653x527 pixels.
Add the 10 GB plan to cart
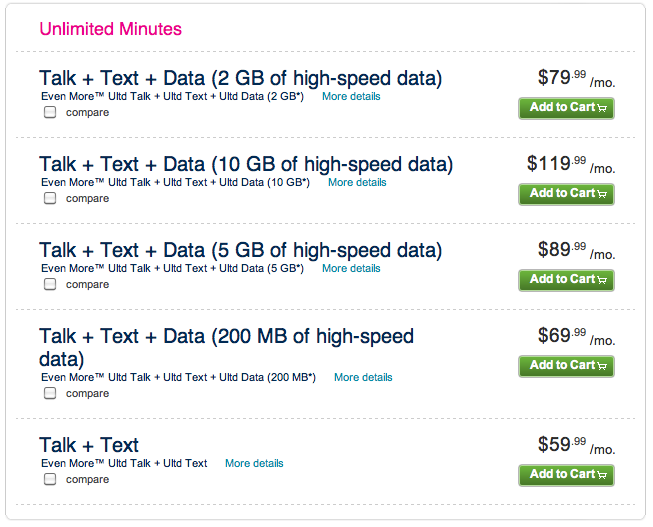pos(565,194)
